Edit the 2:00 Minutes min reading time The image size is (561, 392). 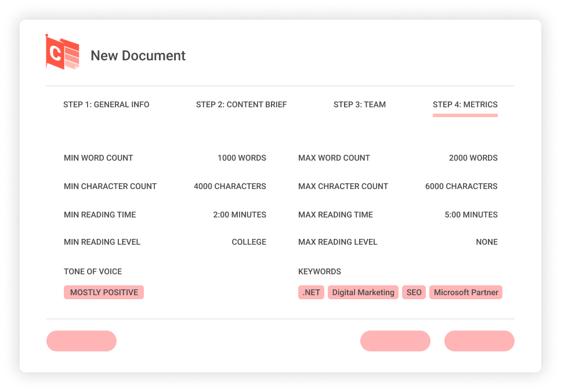click(x=239, y=215)
